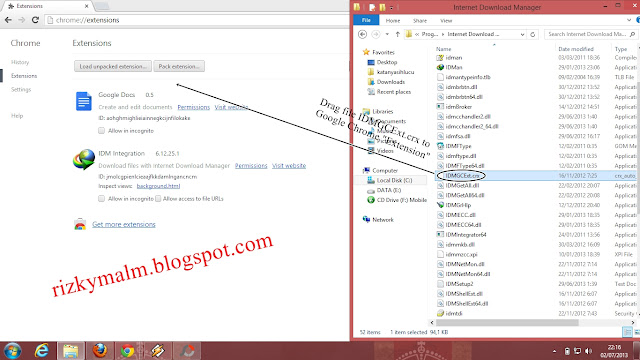This screenshot has height=360, width=640.
Task: Click the Google Docs extension icon
Action: (84, 101)
